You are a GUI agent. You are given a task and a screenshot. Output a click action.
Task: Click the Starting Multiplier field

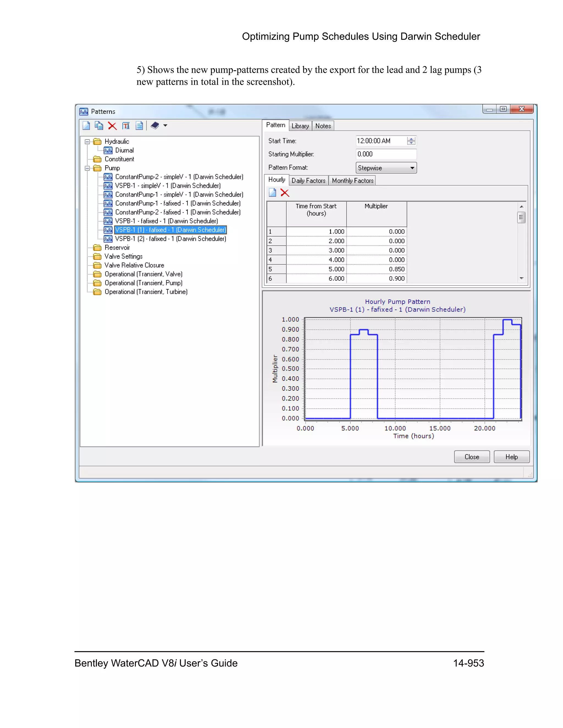coord(386,154)
